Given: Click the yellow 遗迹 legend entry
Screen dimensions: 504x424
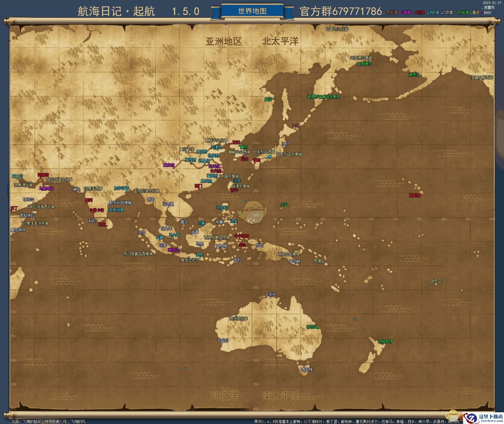Looking at the screenshot, I should coord(475,13).
